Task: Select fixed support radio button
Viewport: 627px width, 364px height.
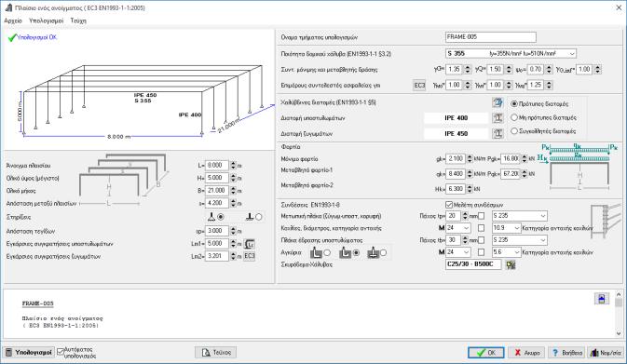Action: pos(259,217)
